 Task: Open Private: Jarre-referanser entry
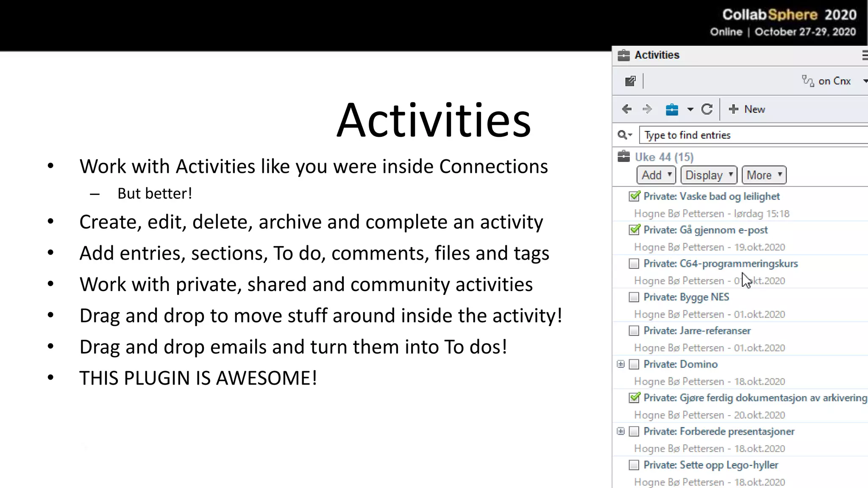(x=697, y=331)
